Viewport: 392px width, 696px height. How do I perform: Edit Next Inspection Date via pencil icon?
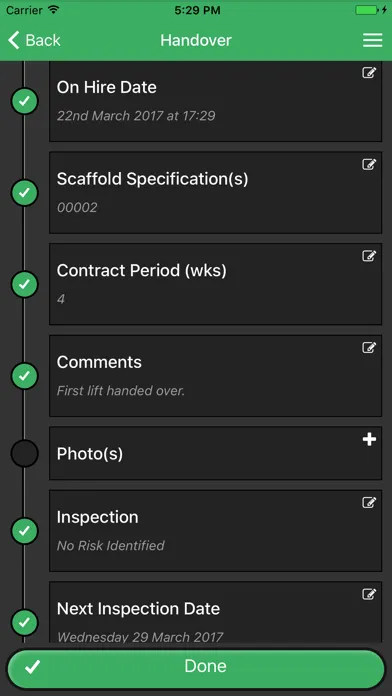369,594
